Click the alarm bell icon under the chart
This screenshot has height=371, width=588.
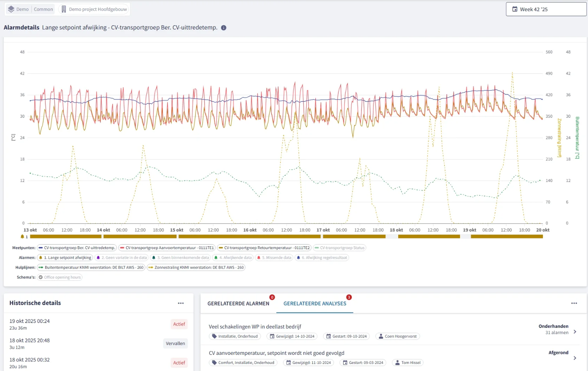[22, 237]
